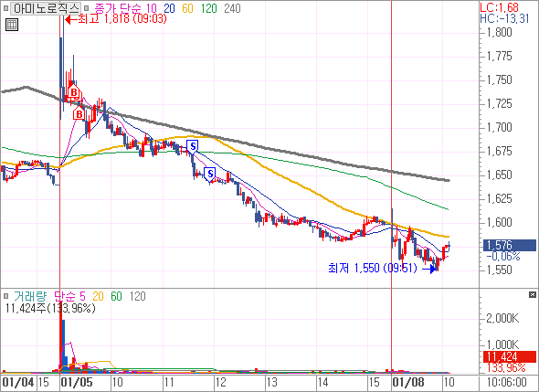Select the 120-period moving average label in price legend
This screenshot has height=392, width=539.
(209, 8)
